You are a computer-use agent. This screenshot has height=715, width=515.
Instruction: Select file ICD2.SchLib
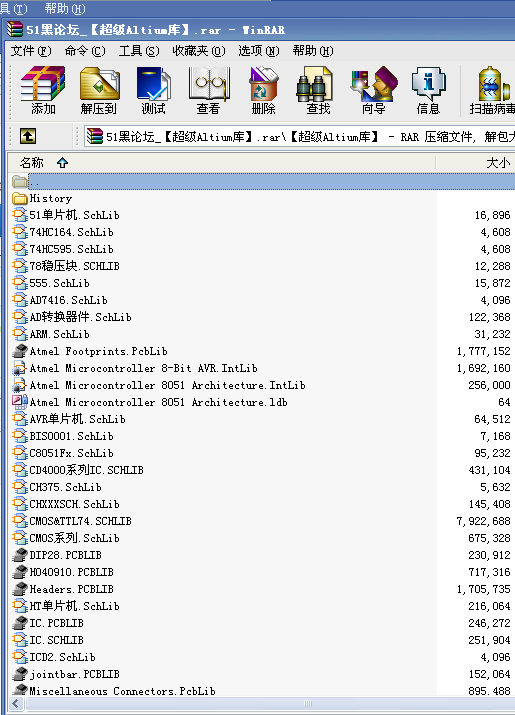(x=62, y=657)
